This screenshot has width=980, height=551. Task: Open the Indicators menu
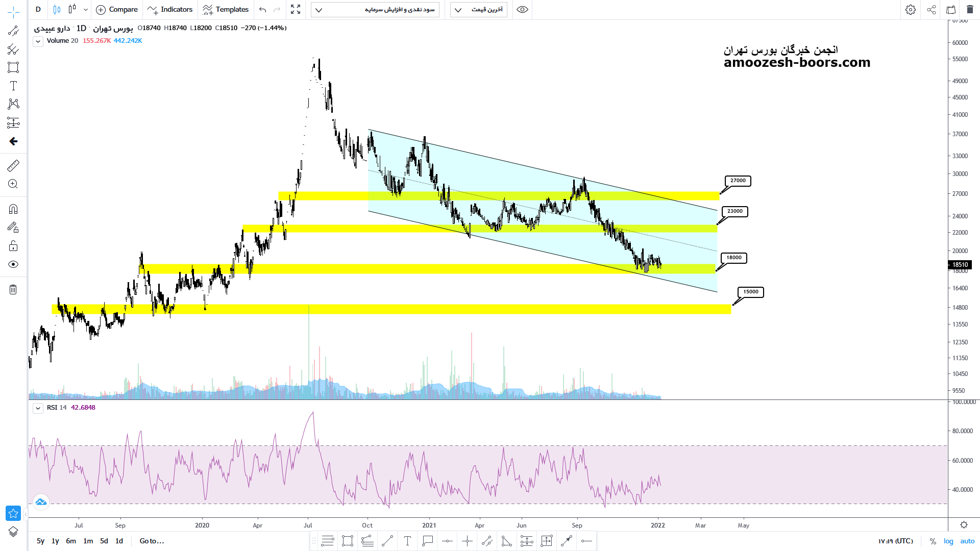[x=170, y=10]
